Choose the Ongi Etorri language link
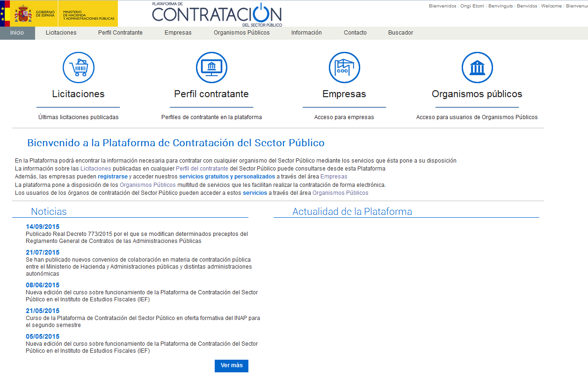The width and height of the screenshot is (588, 377). click(x=473, y=6)
